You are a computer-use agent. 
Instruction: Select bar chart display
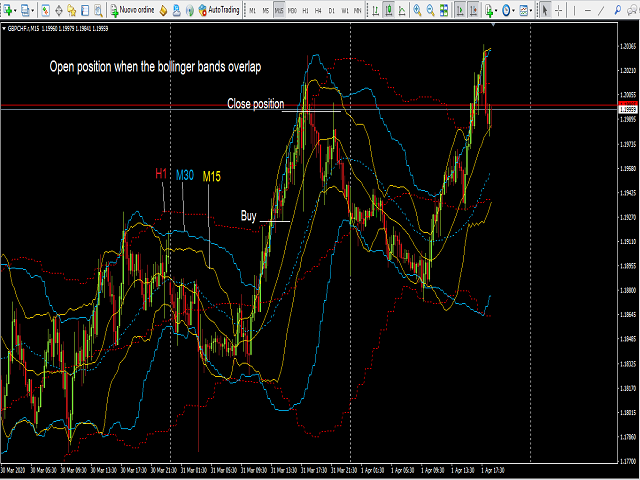376,10
